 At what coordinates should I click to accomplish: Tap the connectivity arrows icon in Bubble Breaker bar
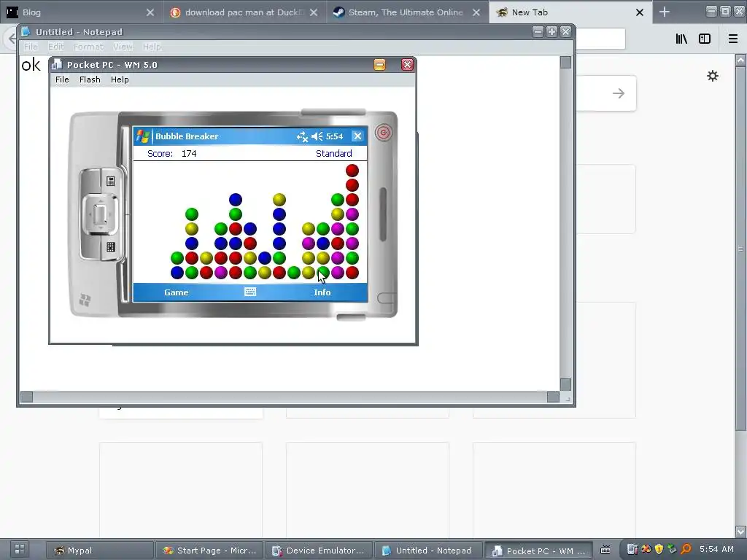pyautogui.click(x=302, y=136)
